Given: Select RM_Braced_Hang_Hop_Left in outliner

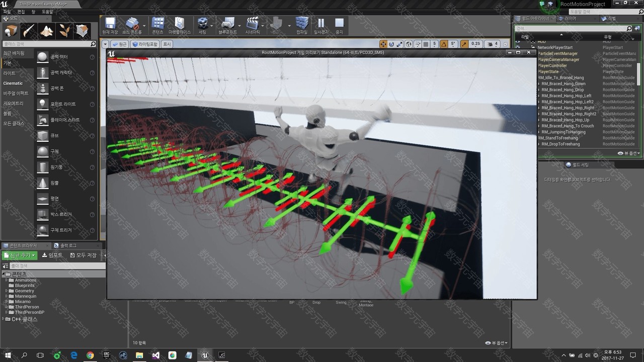Looking at the screenshot, I should pos(567,96).
